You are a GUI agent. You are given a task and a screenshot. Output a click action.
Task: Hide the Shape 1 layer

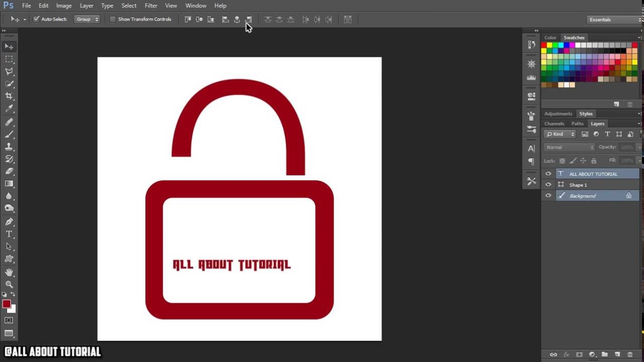[548, 185]
